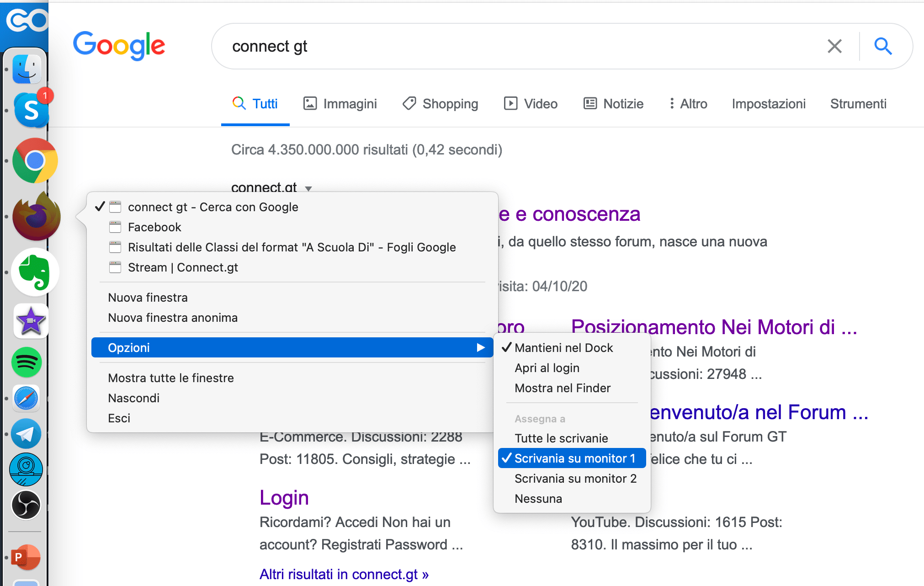The image size is (924, 586).
Task: Toggle Mantieni nel Dock option
Action: click(x=572, y=348)
